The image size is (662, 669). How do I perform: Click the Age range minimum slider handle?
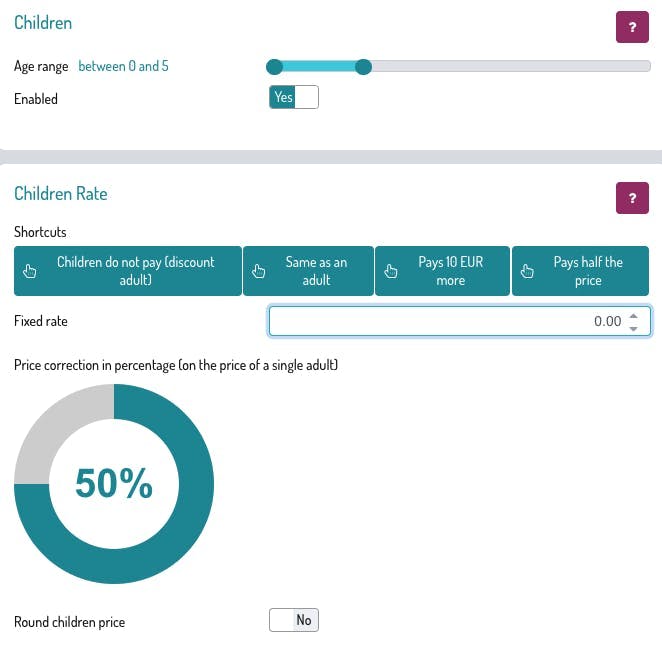coord(274,67)
